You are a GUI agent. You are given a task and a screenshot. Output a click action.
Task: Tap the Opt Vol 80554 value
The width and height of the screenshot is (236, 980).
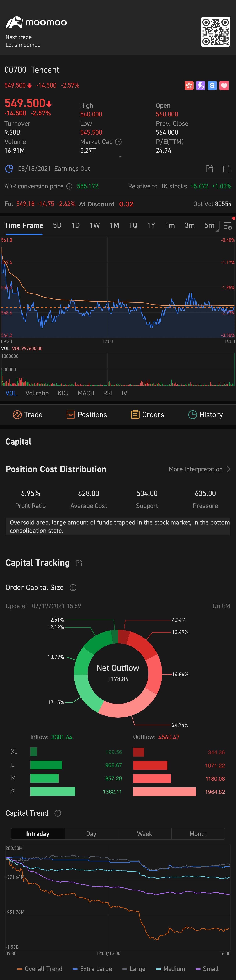click(x=212, y=204)
